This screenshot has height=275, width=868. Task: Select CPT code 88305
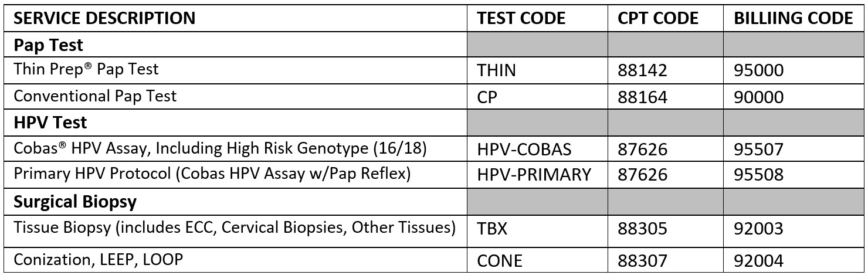coord(642,229)
